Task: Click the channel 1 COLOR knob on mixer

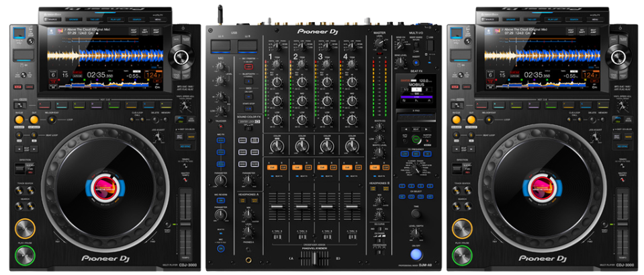Action: 275,144
